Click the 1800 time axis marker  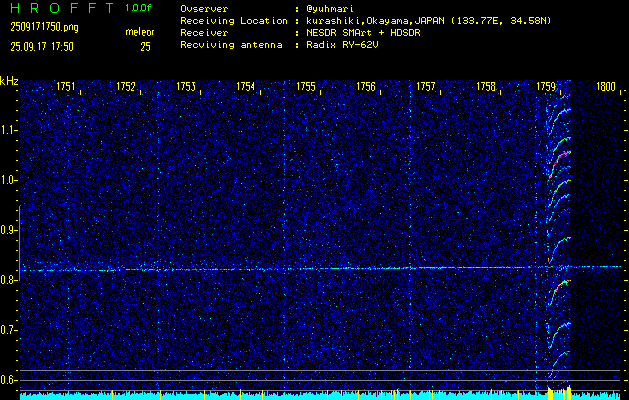pos(606,86)
